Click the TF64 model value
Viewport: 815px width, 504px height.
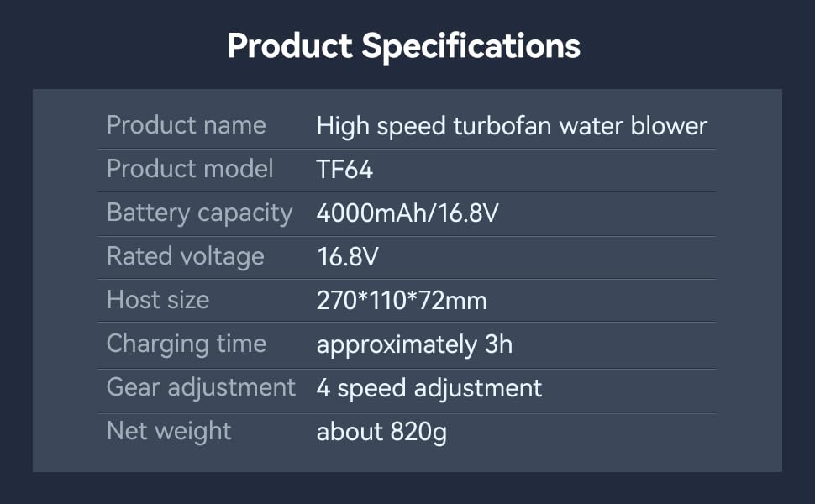coord(344,170)
